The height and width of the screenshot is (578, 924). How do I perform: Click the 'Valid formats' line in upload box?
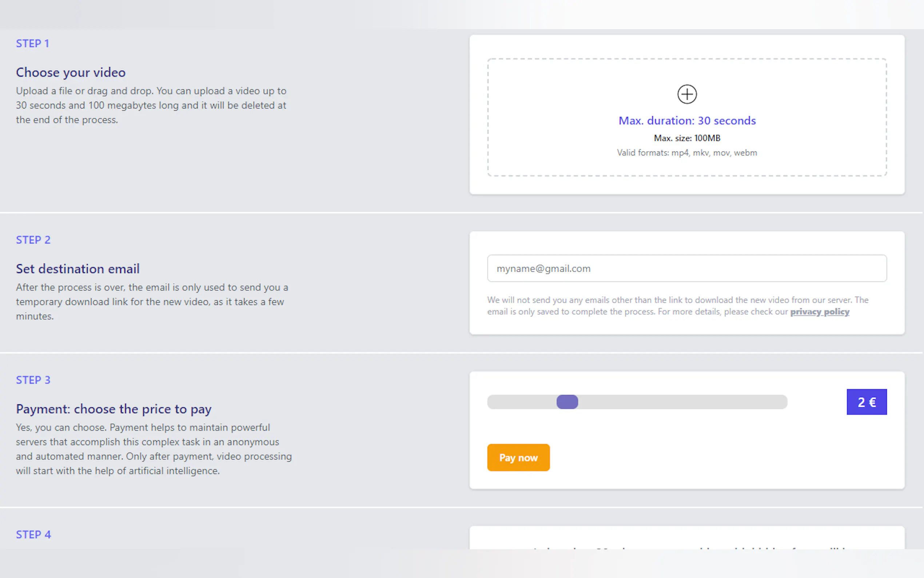(x=687, y=153)
